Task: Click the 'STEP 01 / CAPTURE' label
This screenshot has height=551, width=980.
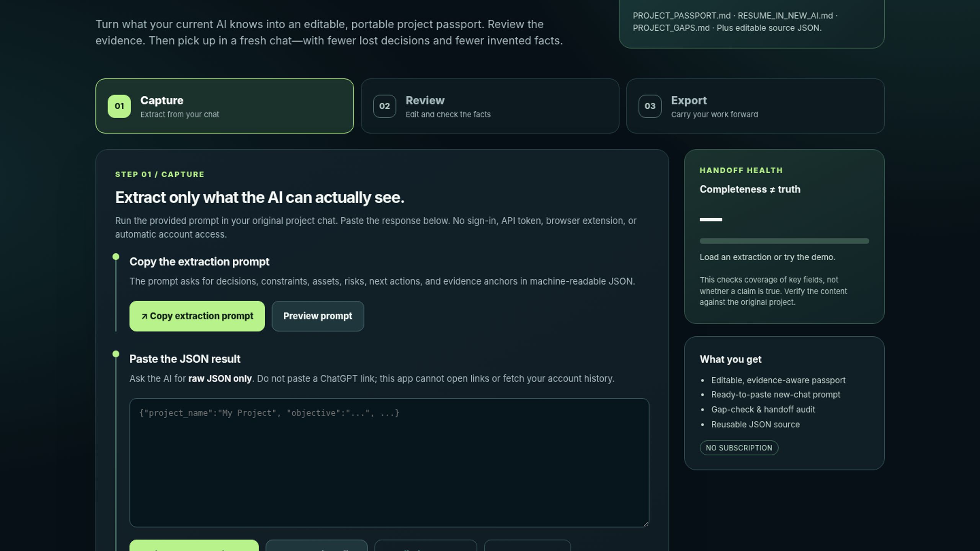Action: [160, 174]
